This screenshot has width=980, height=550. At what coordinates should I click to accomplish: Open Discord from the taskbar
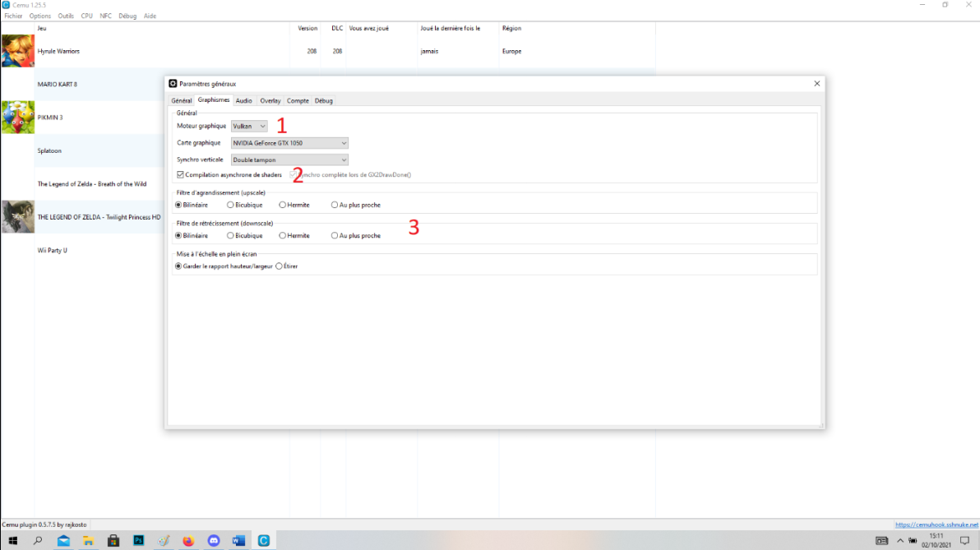point(214,541)
